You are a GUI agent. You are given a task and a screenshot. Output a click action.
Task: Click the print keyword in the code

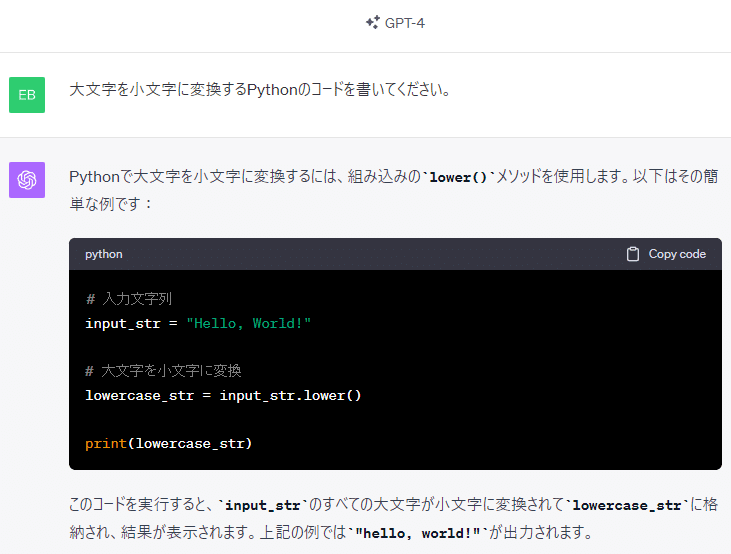[x=105, y=443]
